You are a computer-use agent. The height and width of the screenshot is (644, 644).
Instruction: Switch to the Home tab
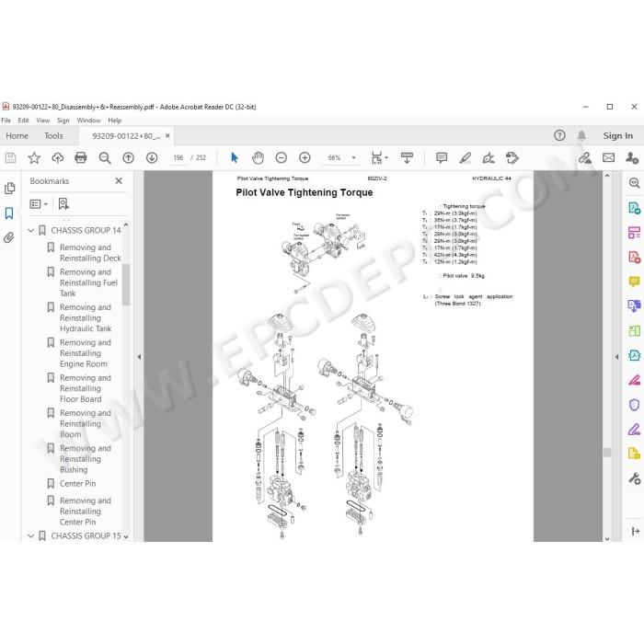click(17, 136)
